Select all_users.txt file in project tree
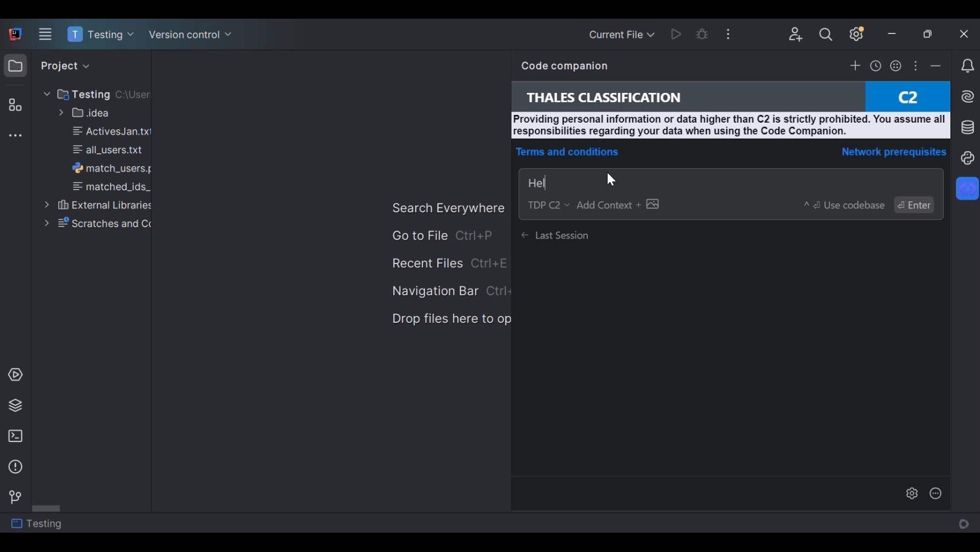The image size is (980, 552). click(108, 150)
